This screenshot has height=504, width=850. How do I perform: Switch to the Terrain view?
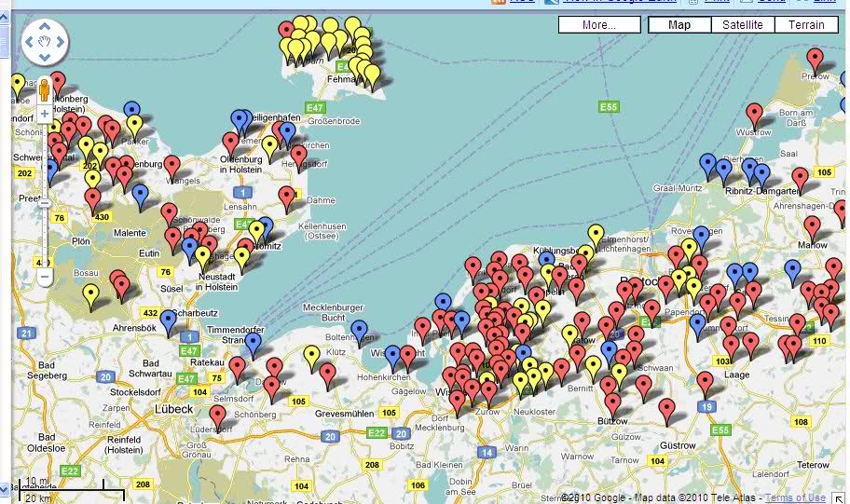[806, 25]
